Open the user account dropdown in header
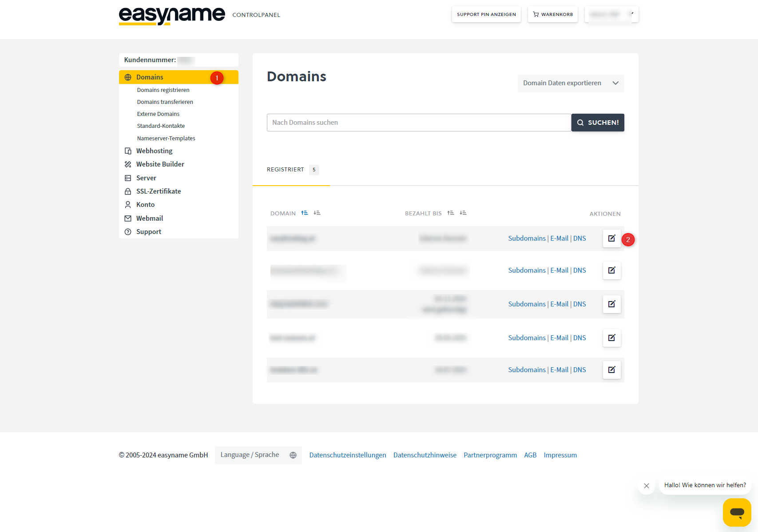Screen dimensions: 758x532 pyautogui.click(x=611, y=15)
